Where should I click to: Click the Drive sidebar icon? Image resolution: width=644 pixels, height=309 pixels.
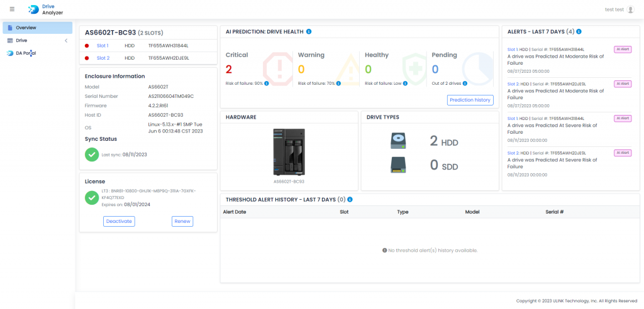pos(10,41)
